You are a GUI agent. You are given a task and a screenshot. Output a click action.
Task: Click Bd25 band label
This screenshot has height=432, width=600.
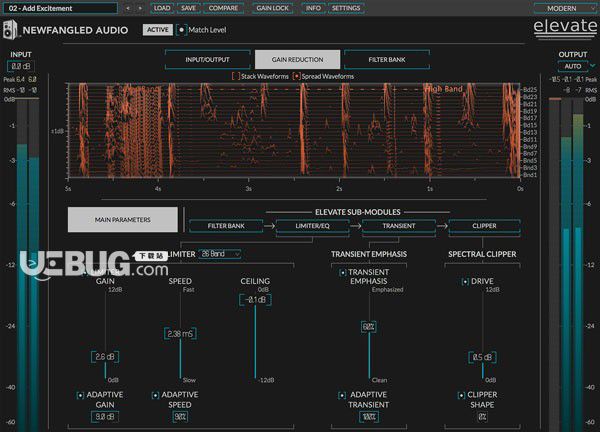pos(530,90)
